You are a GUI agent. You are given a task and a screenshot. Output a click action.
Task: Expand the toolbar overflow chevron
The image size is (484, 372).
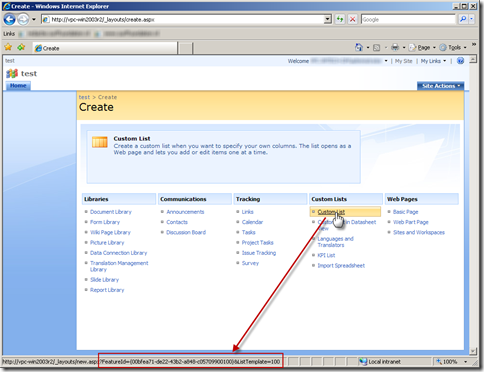474,44
